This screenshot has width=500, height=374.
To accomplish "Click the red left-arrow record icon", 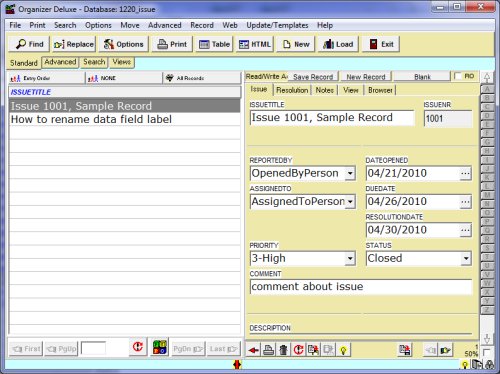I will (x=253, y=350).
